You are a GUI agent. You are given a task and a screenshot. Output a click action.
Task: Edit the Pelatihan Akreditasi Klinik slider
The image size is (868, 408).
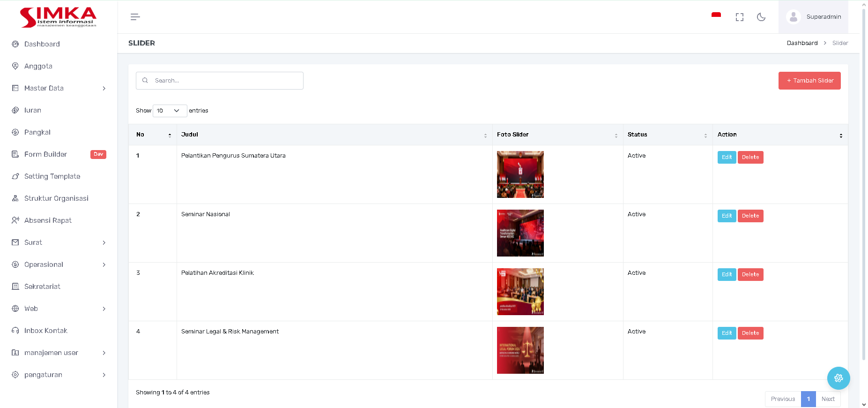pyautogui.click(x=727, y=274)
